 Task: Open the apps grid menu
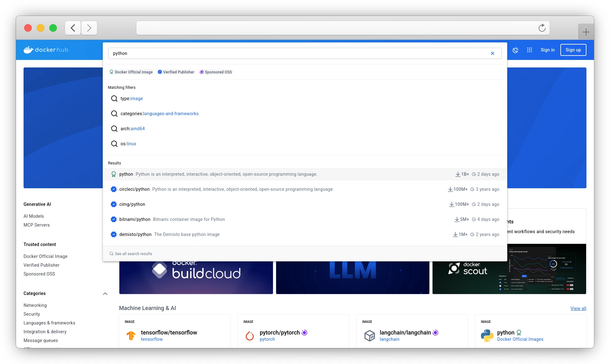[530, 50]
